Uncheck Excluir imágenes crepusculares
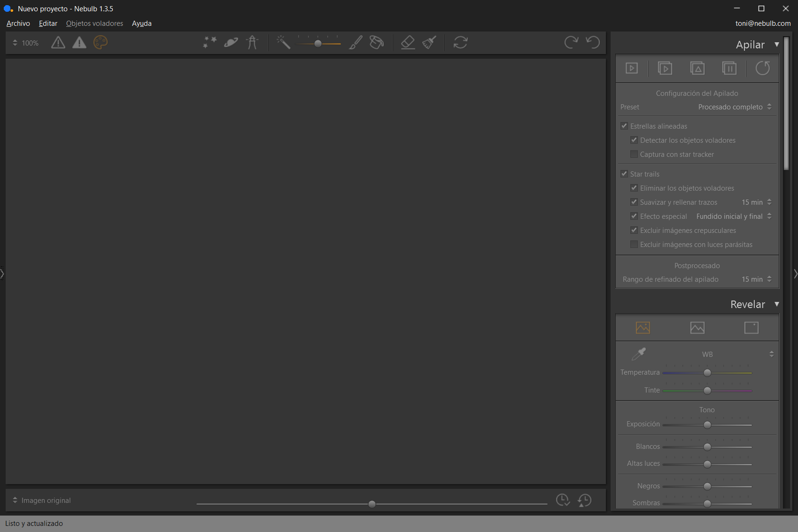Image resolution: width=798 pixels, height=532 pixels. coord(634,230)
